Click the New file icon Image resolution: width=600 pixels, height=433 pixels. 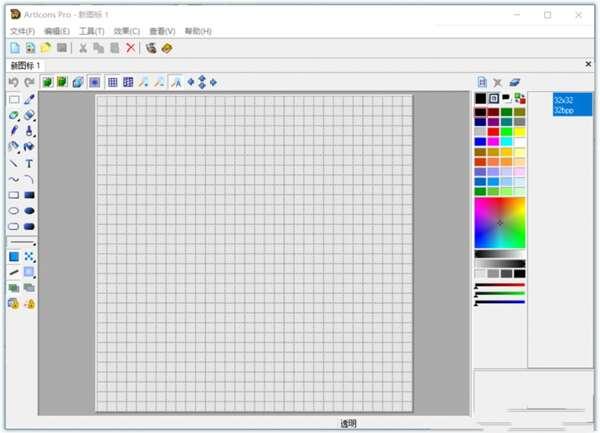point(14,47)
